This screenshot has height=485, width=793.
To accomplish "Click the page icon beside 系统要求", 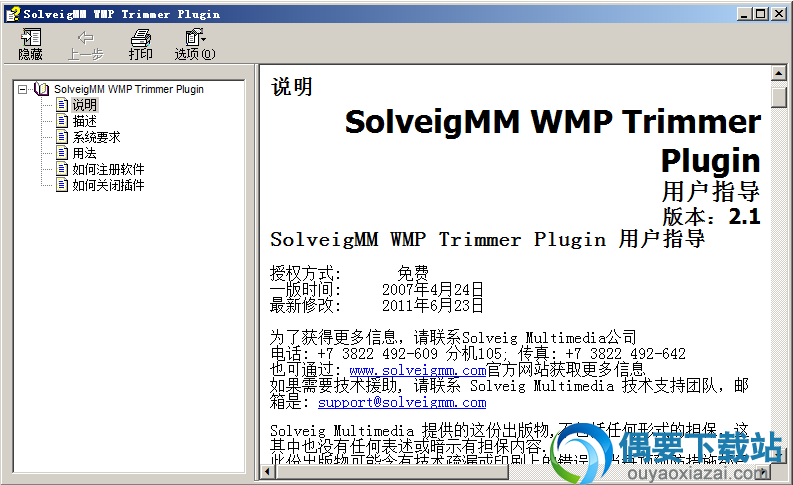I will point(62,137).
